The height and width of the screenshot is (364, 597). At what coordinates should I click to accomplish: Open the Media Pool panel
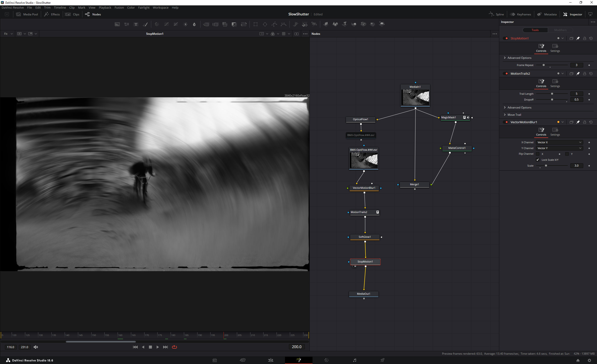click(27, 14)
